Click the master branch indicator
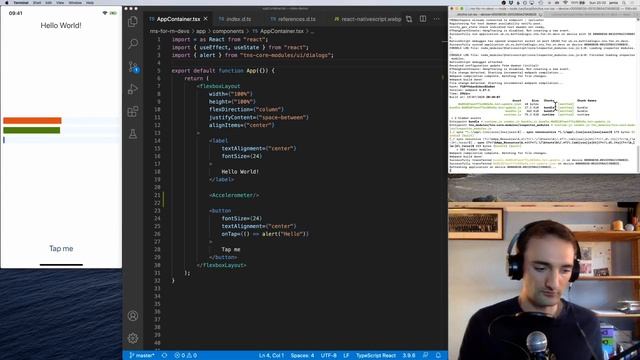The width and height of the screenshot is (640, 360). point(142,356)
